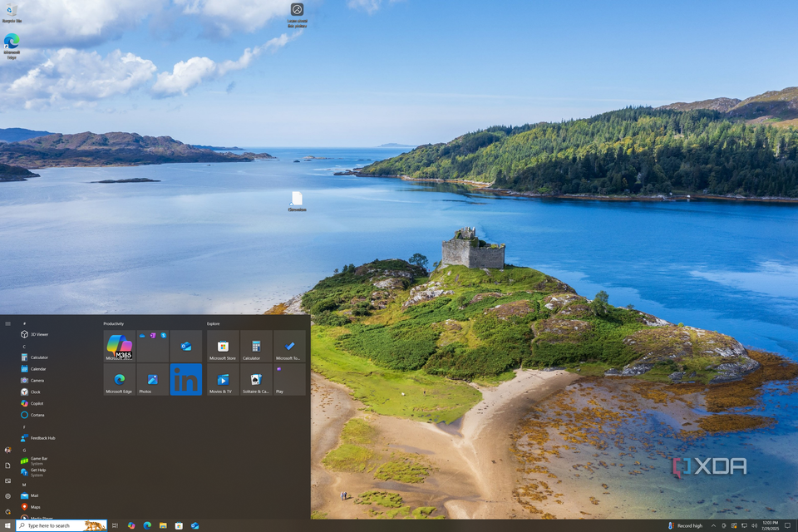798x532 pixels.
Task: Select the Microsoft Edge desktop shortcut
Action: point(11,47)
